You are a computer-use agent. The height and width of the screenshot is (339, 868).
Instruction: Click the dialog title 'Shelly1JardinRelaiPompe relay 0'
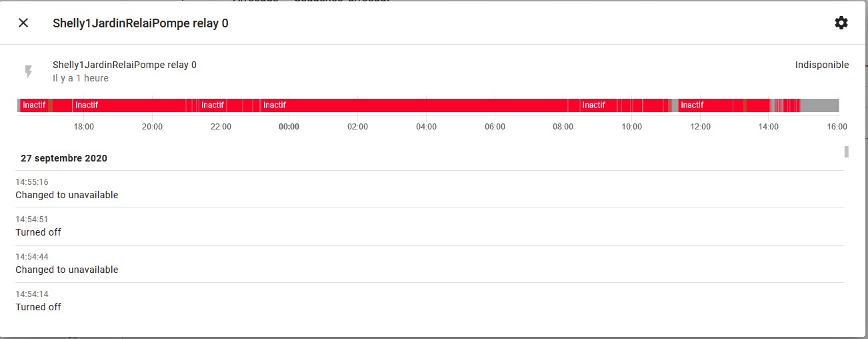[141, 23]
